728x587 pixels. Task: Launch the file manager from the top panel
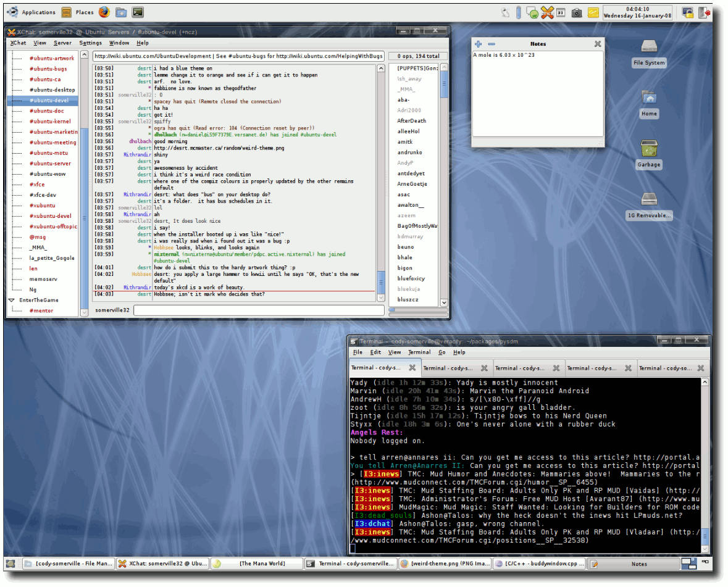[121, 12]
